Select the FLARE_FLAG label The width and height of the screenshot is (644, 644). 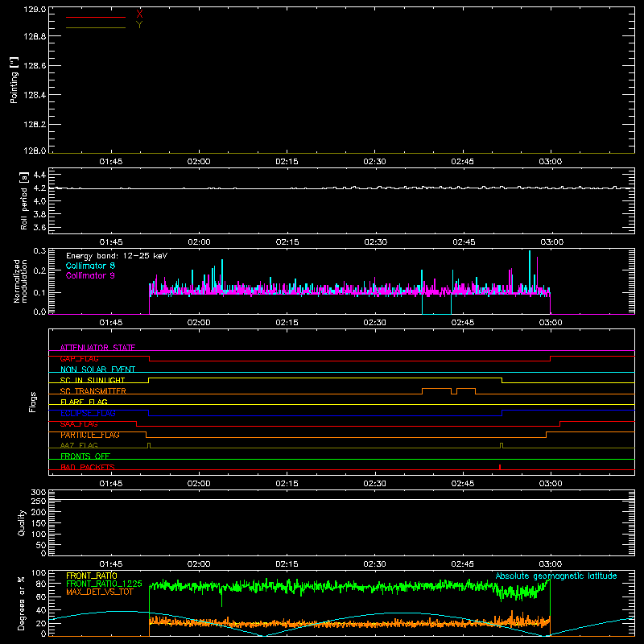[x=84, y=402]
